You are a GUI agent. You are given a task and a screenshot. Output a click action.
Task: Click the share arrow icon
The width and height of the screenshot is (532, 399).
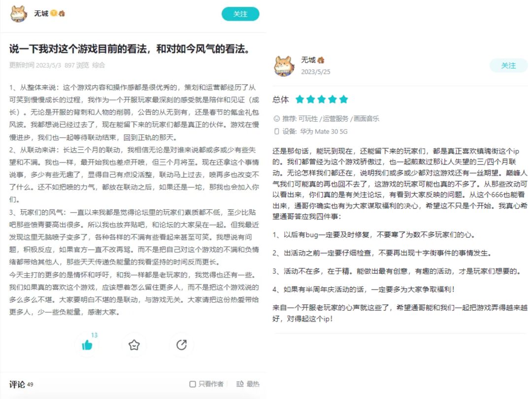tap(181, 345)
